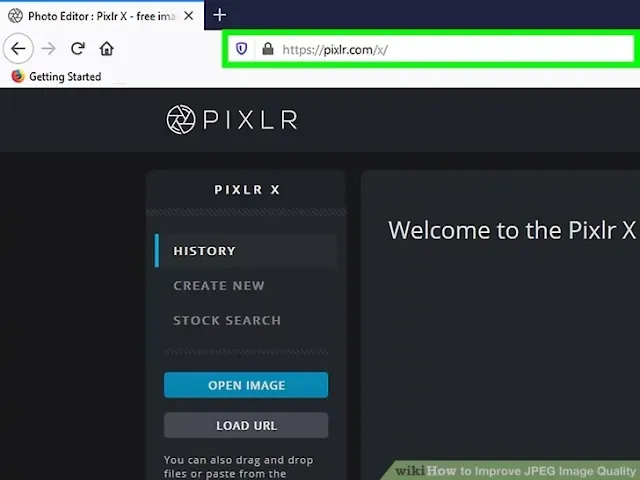Click the OPEN IMAGE button

coord(246,385)
